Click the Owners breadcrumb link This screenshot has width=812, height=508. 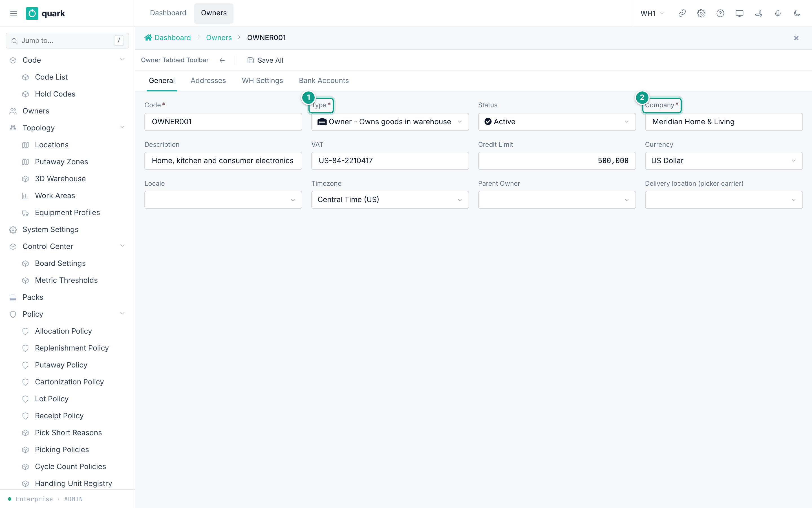[x=219, y=38]
